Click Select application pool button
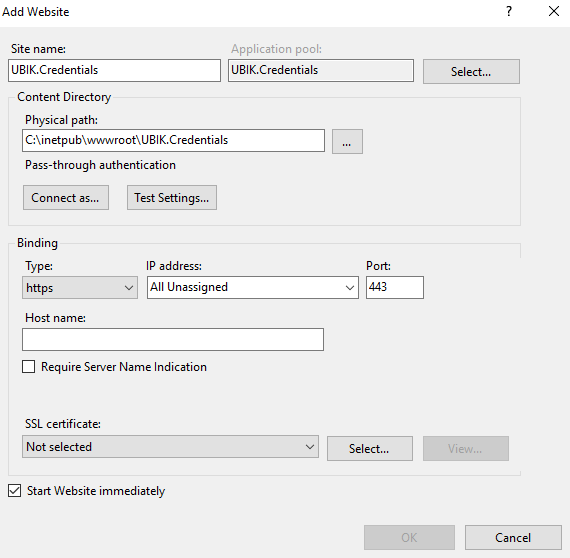The width and height of the screenshot is (570, 558). [x=471, y=72]
